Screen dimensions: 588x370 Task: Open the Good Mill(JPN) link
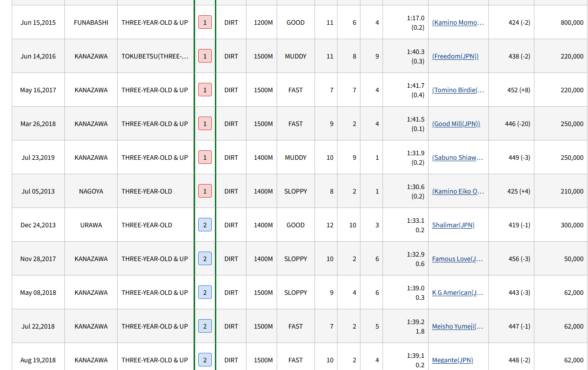456,124
